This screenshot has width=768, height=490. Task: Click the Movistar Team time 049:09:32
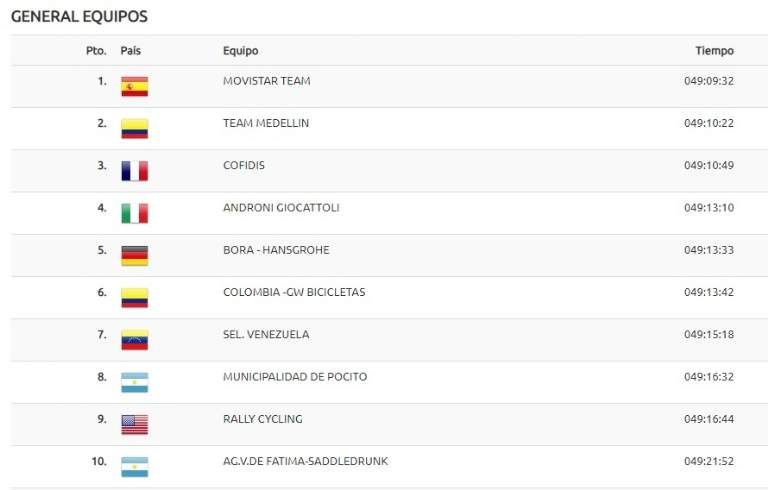coord(709,81)
